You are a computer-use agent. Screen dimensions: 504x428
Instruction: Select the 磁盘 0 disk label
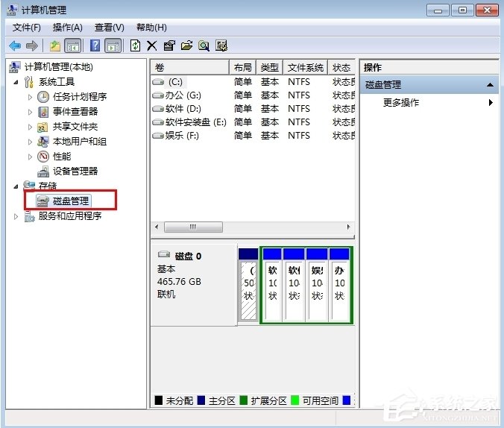(189, 257)
